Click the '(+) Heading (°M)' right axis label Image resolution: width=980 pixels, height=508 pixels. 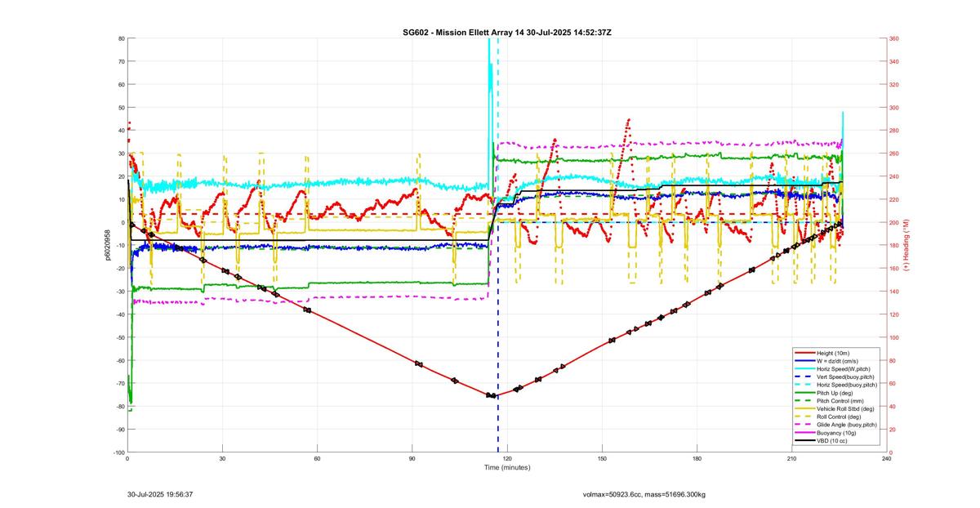(x=906, y=245)
